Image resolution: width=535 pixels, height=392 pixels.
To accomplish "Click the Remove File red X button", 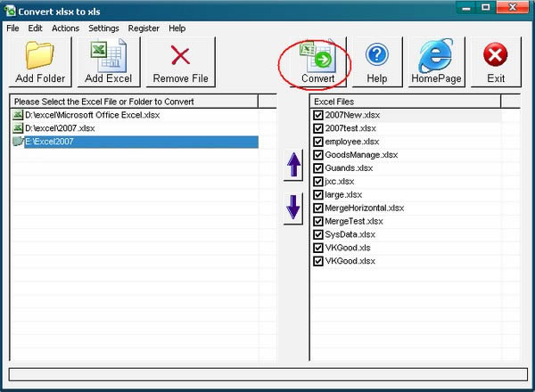I will point(180,62).
